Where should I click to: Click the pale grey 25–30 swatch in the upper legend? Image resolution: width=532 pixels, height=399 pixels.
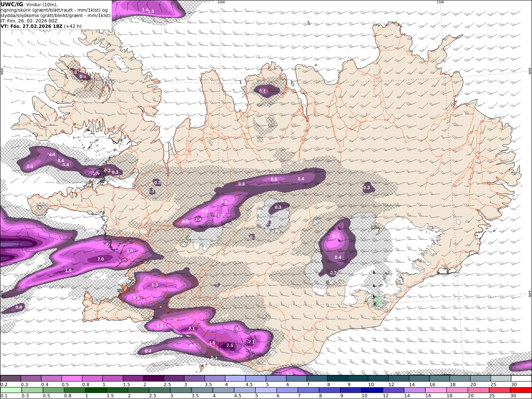[x=501, y=378]
